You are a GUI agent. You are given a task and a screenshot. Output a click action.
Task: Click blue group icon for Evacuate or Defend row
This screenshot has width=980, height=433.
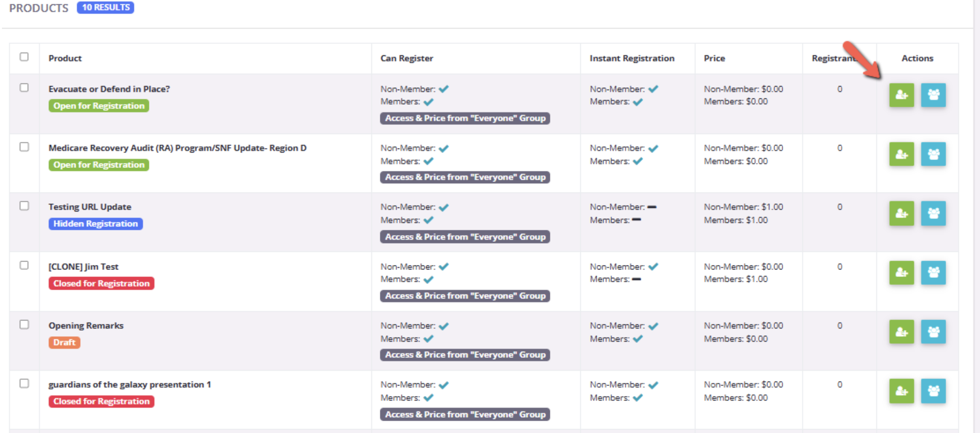click(933, 95)
